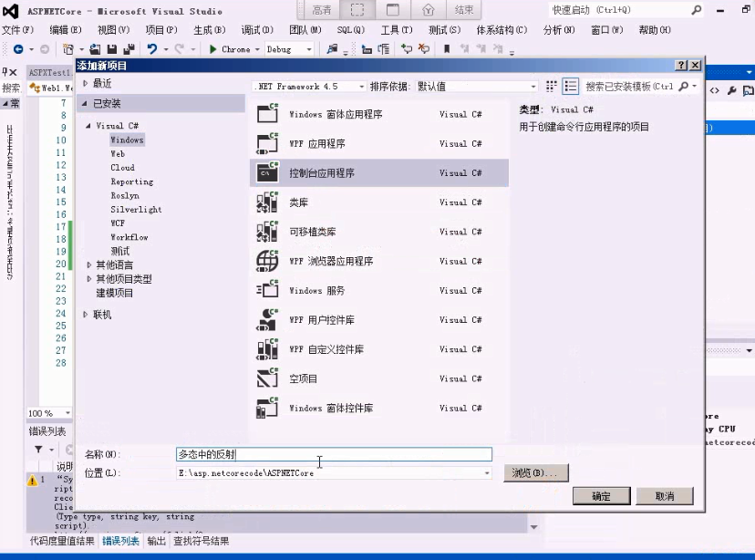Viewport: 755px width, 560px height.
Task: Select the Web tree category
Action: 118,153
